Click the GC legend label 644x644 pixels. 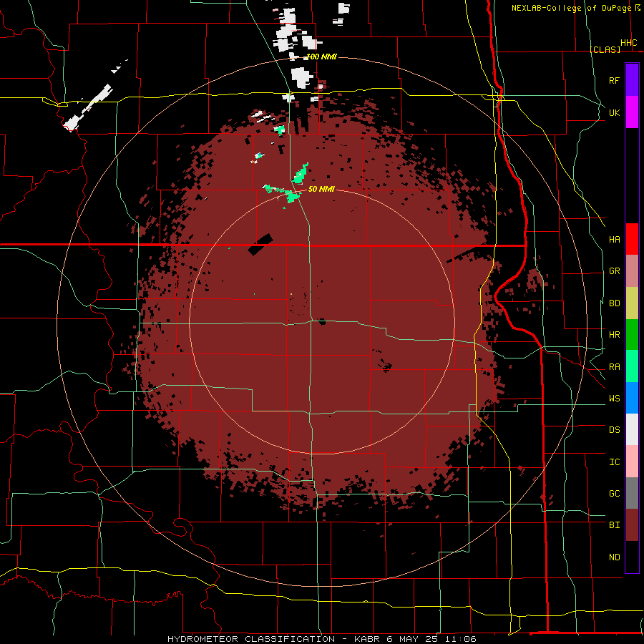[x=614, y=493]
